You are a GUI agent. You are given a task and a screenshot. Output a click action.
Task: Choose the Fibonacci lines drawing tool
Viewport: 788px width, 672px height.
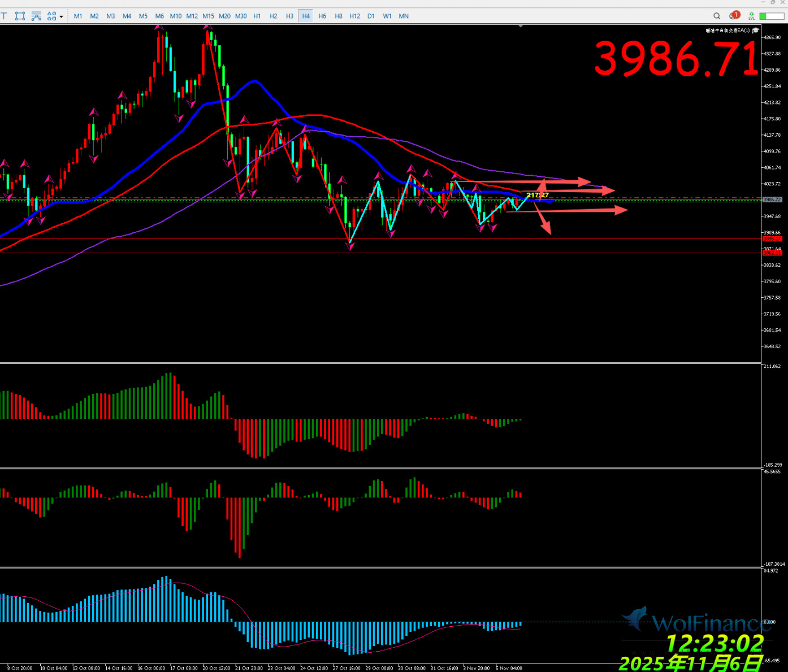pyautogui.click(x=36, y=16)
